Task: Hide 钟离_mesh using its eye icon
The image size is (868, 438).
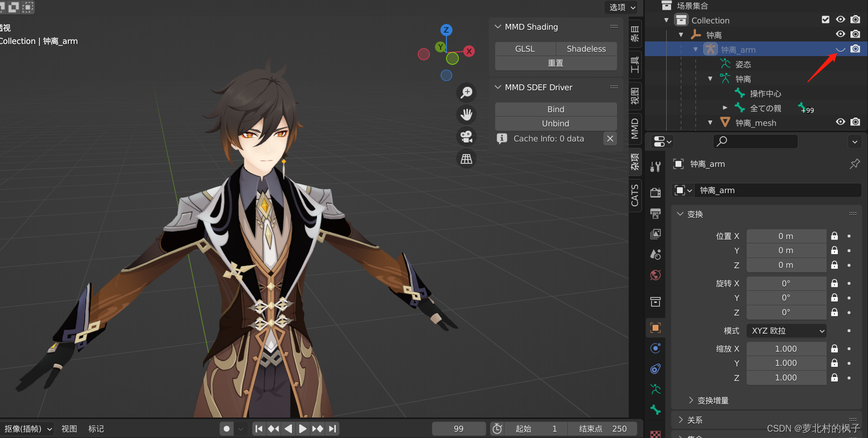Action: coord(840,122)
